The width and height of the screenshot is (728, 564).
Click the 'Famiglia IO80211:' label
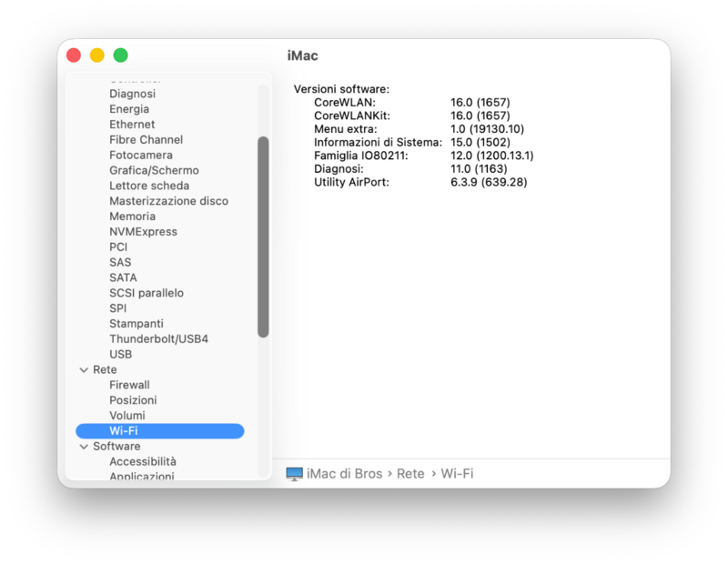click(x=360, y=156)
